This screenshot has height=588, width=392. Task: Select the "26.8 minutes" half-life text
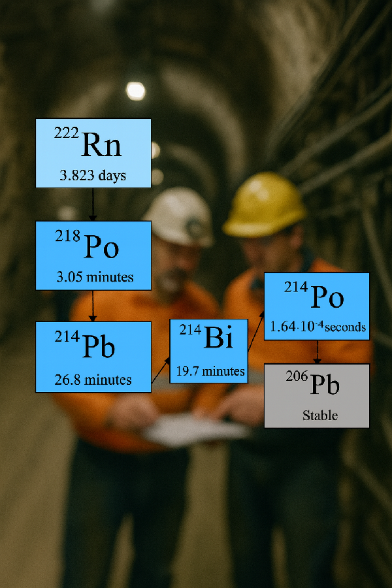click(93, 380)
